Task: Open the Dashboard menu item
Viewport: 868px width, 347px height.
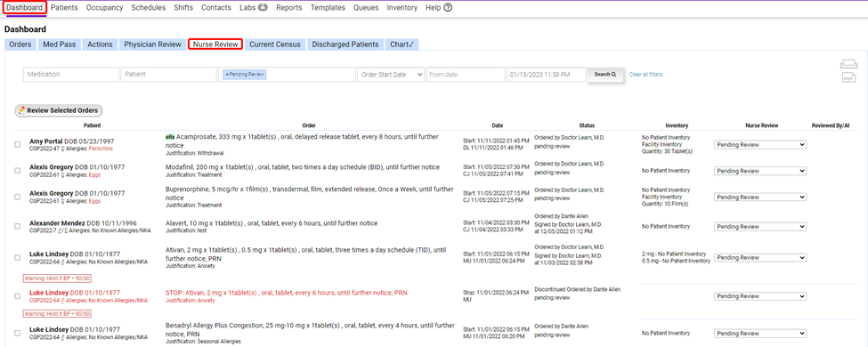Action: point(24,8)
